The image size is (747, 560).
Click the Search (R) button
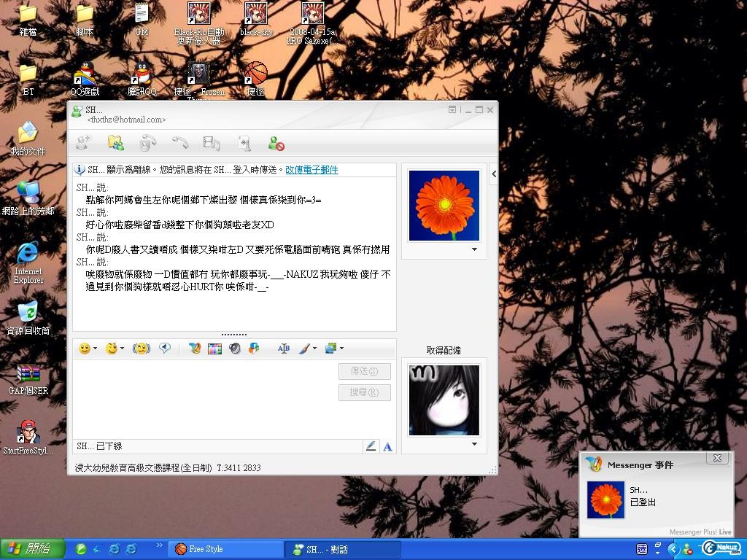[365, 392]
